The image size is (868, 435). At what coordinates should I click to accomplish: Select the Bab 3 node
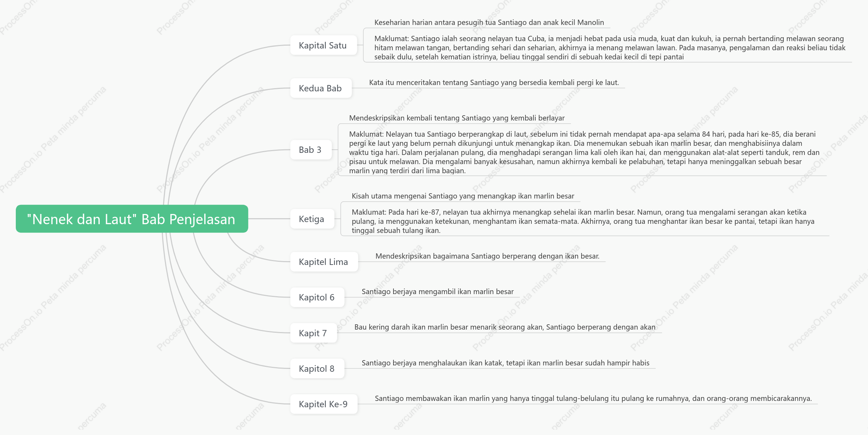click(311, 150)
